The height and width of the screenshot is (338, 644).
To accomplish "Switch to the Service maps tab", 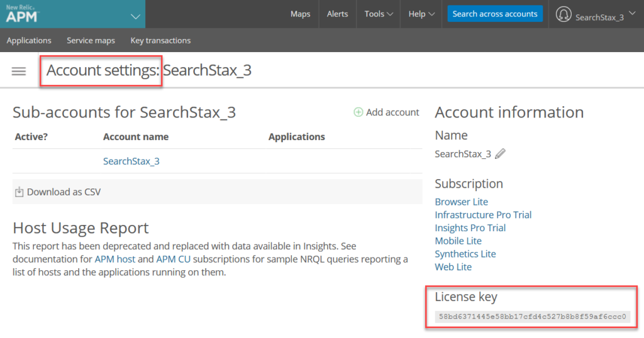I will tap(91, 40).
